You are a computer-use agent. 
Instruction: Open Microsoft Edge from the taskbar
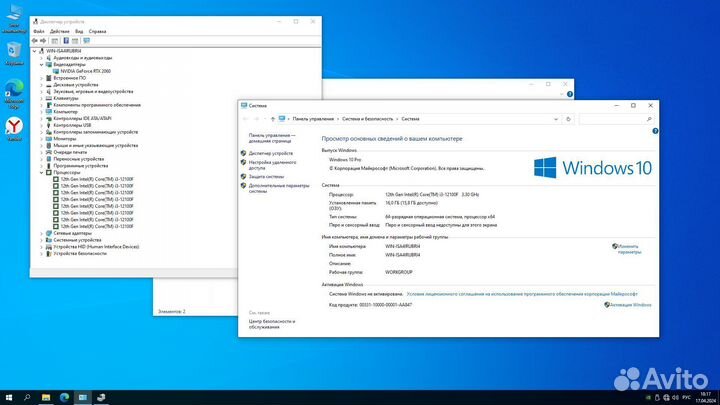click(x=64, y=398)
